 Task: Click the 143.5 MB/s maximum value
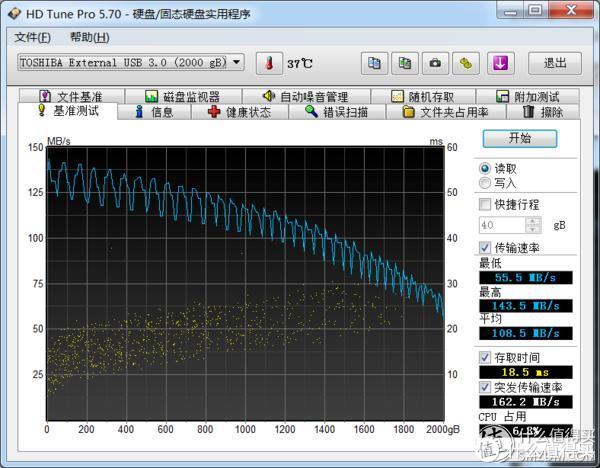(526, 306)
